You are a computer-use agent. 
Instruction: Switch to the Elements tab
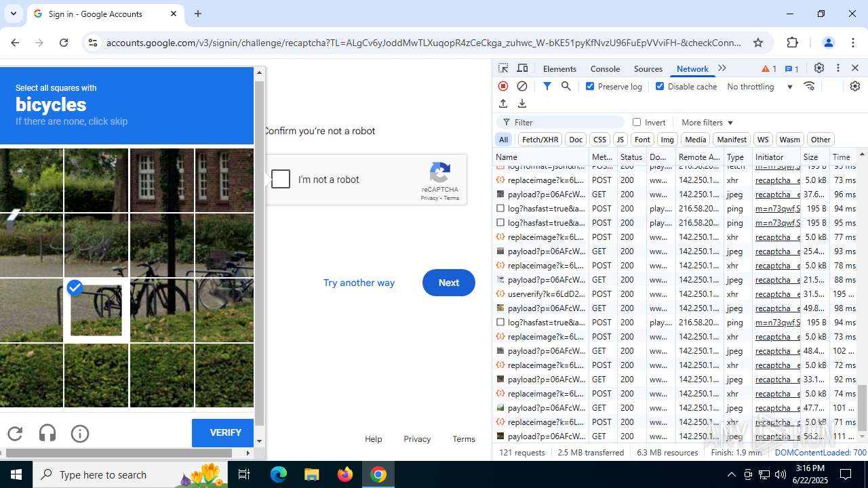point(559,68)
